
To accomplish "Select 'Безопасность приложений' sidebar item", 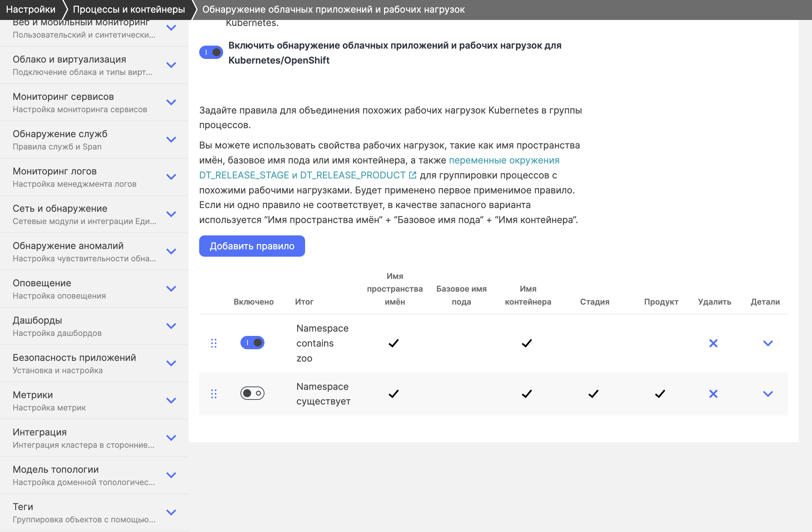I will pyautogui.click(x=74, y=358).
